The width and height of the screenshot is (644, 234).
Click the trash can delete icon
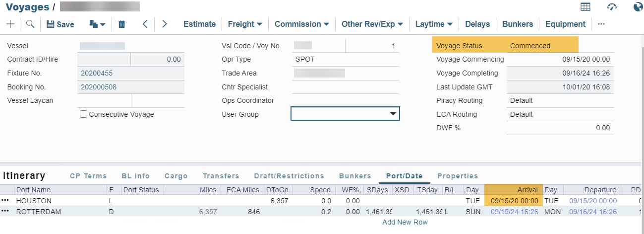(x=122, y=24)
